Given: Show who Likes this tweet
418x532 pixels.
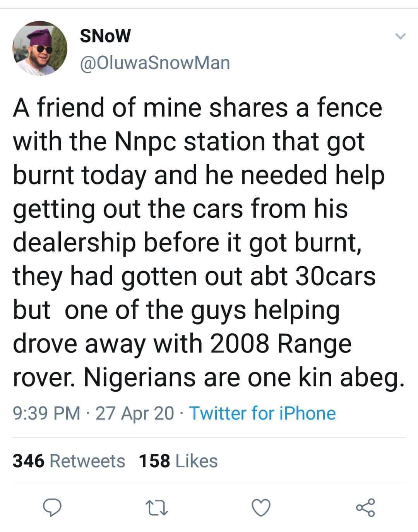Looking at the screenshot, I should [197, 461].
